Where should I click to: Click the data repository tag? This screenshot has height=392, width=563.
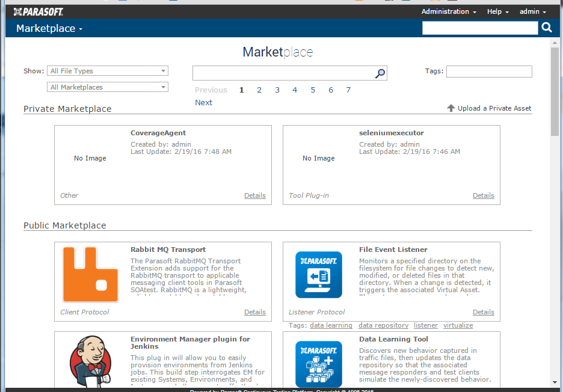pyautogui.click(x=384, y=325)
